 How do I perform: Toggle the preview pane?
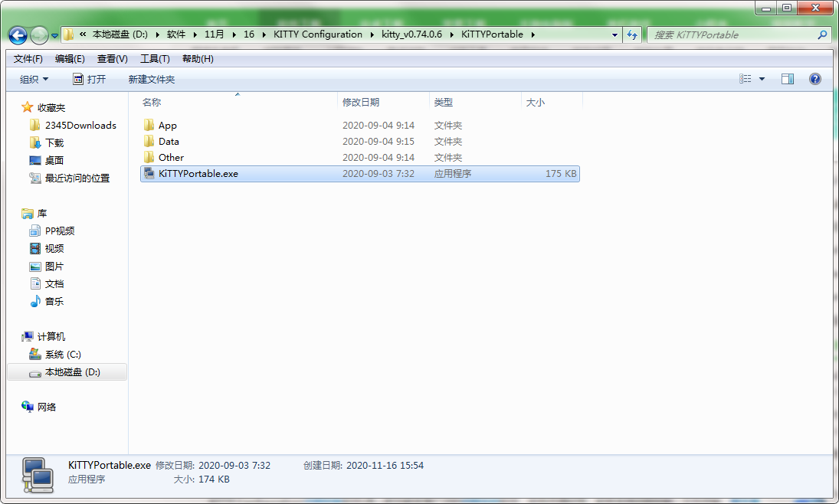[x=788, y=79]
